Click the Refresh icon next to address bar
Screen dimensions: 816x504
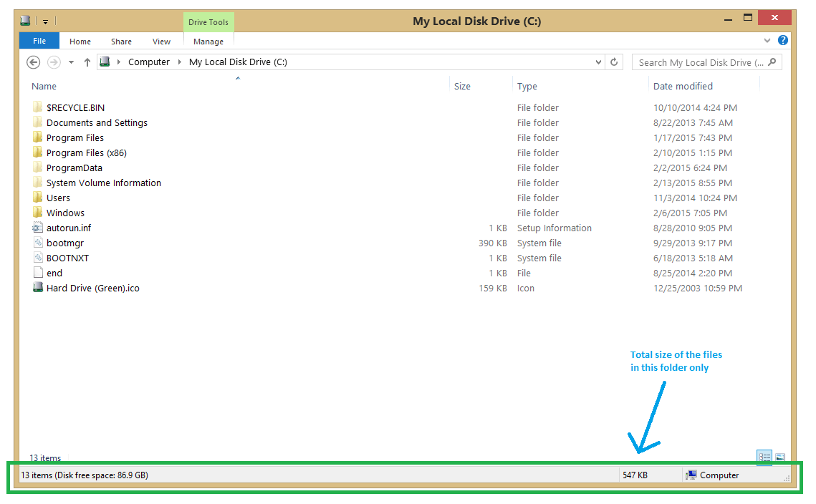point(614,62)
